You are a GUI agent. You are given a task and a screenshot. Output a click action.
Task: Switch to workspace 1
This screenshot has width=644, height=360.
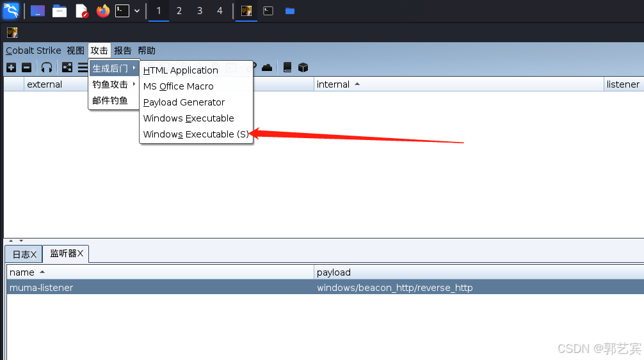click(x=159, y=11)
